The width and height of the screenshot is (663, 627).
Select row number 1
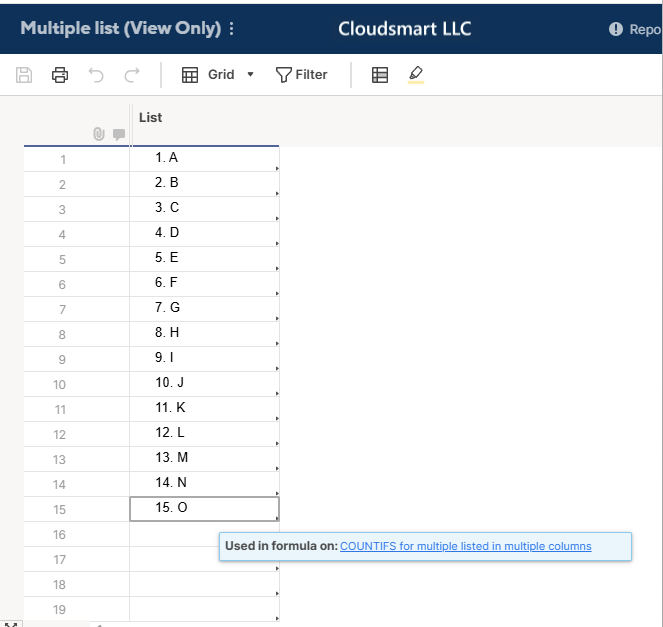click(63, 160)
